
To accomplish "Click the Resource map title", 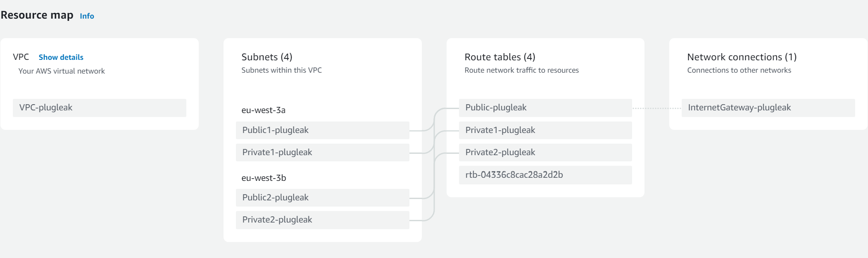I will [37, 15].
